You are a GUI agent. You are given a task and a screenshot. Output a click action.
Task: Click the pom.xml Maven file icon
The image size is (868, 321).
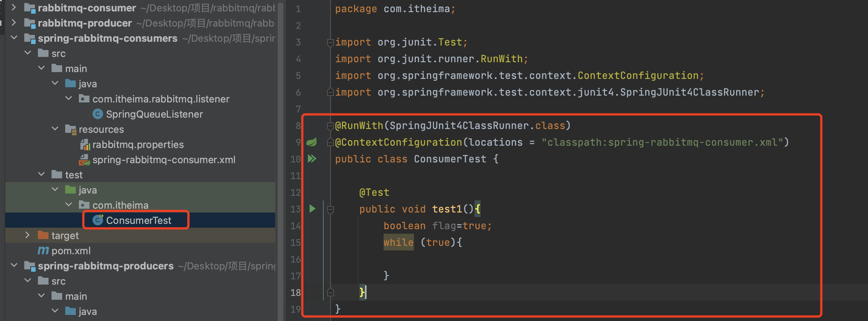[43, 250]
